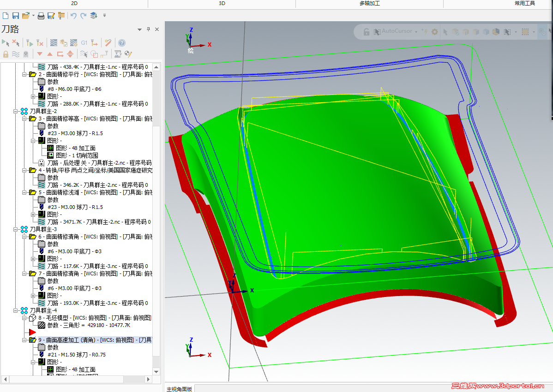Collapse operation 2 - 曲面精修平行

coord(24,74)
